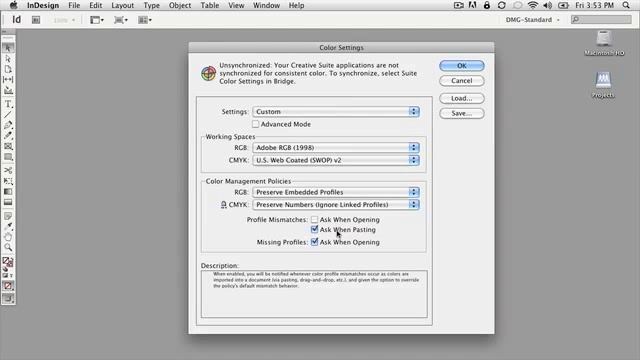The image size is (640, 360).
Task: Click the Id application icon
Action: [x=16, y=20]
